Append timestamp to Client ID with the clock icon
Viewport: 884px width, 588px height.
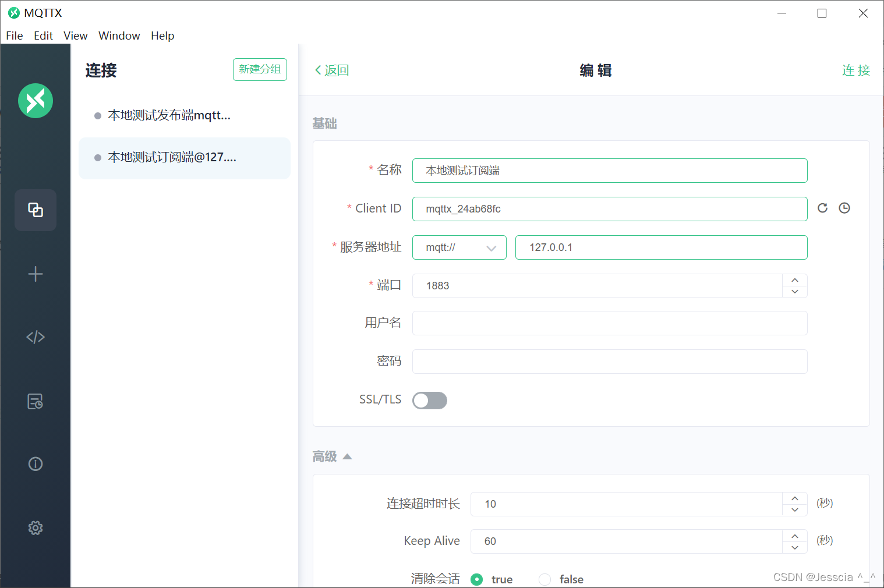pos(844,208)
